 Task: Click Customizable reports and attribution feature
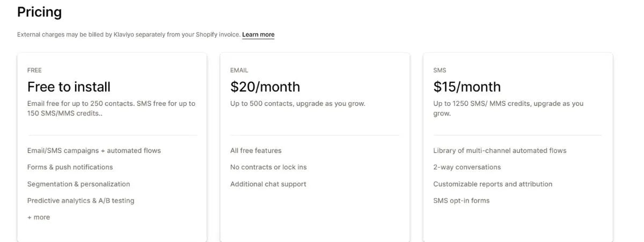pos(493,184)
